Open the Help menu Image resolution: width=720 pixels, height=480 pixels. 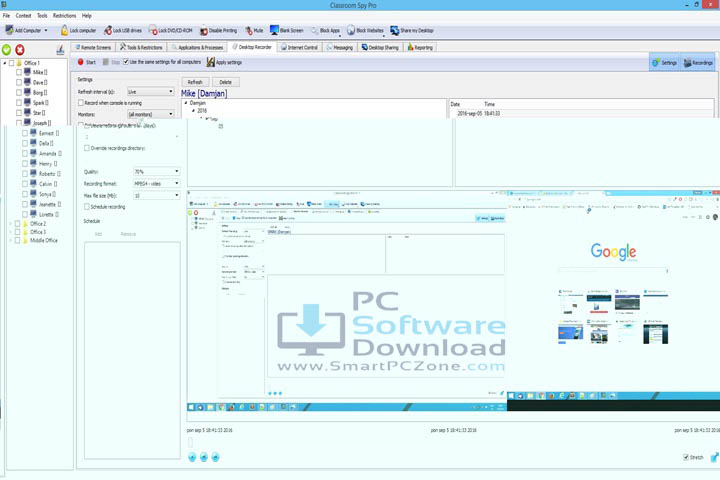tap(87, 16)
